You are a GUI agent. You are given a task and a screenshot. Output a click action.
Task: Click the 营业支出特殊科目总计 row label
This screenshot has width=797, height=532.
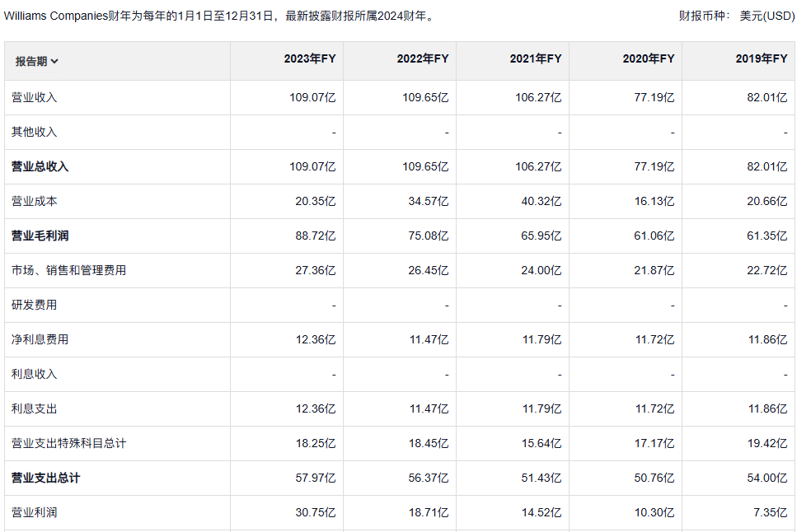pos(68,443)
